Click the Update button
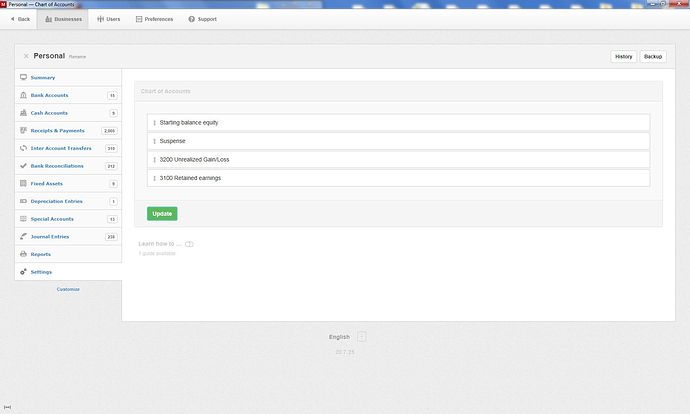690x414 pixels. (162, 214)
